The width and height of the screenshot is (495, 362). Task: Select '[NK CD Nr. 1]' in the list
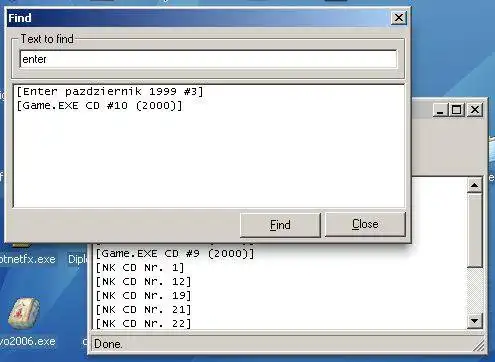pos(140,268)
